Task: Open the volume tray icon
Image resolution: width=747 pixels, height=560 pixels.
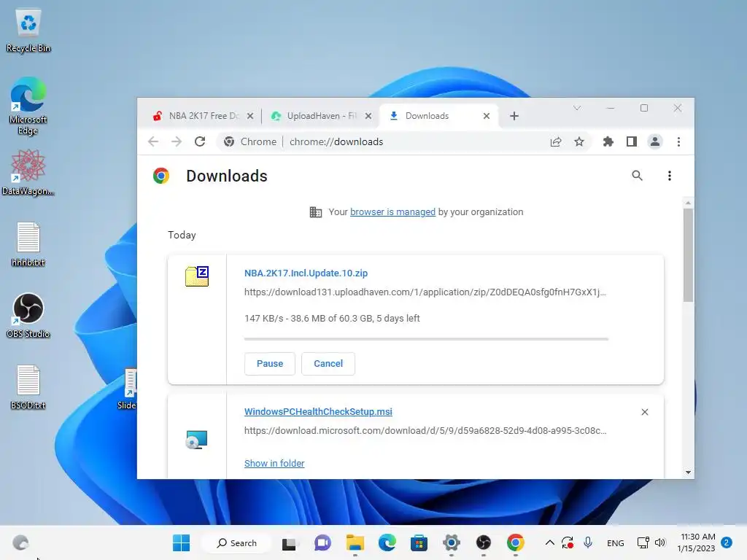Action: click(659, 542)
